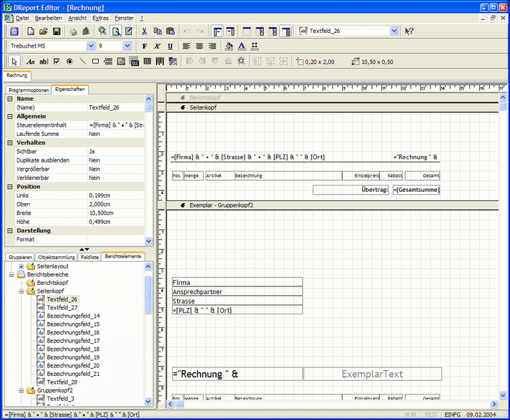The height and width of the screenshot is (420, 510).
Task: Click the Seitenkopf section bar in designer
Action: click(x=332, y=108)
